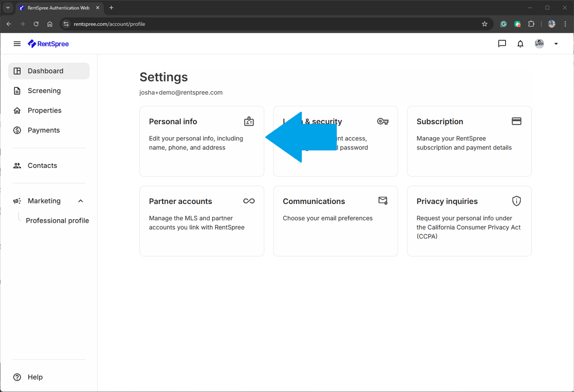Open the chat messages icon

pyautogui.click(x=502, y=44)
